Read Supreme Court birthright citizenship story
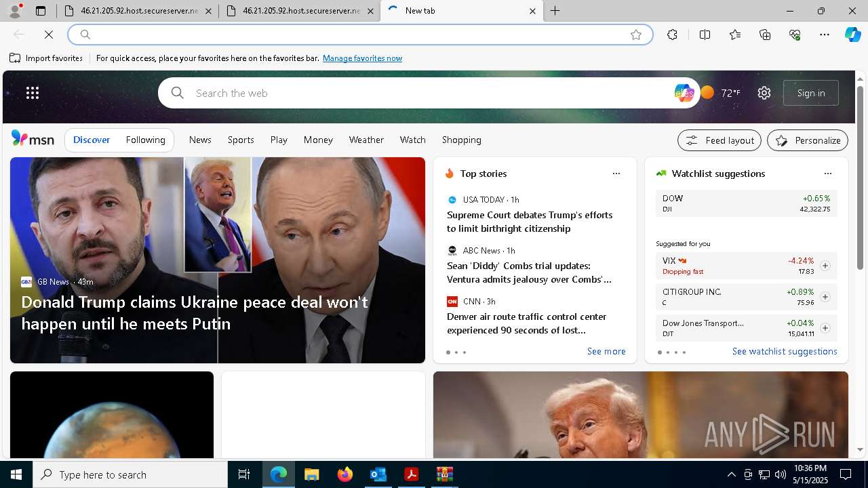 tap(530, 222)
